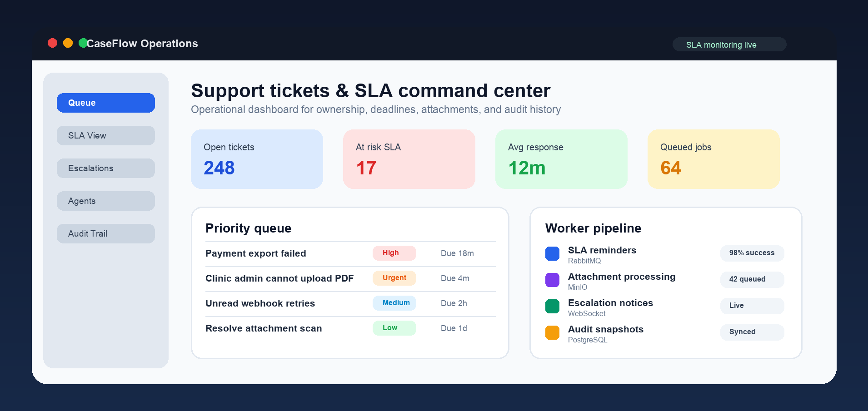Screen dimensions: 868x411
Task: Click the orange Audit snapshots icon
Action: (552, 333)
